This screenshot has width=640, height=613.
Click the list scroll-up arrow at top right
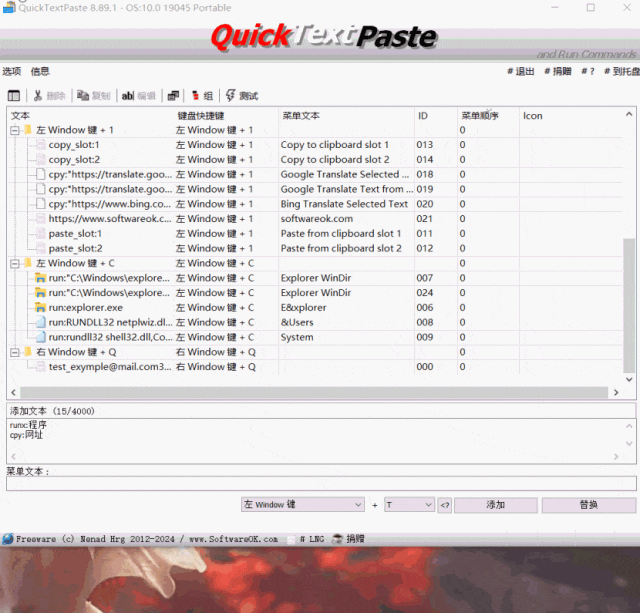tap(629, 114)
